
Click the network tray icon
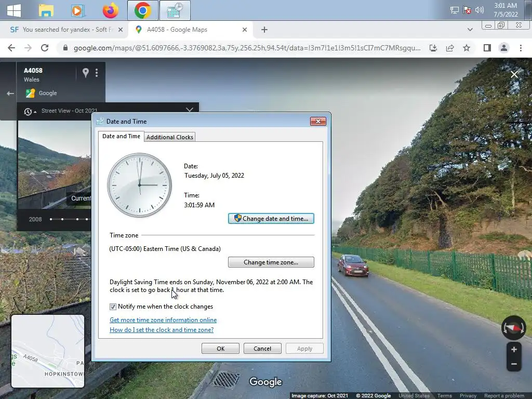[x=454, y=10]
